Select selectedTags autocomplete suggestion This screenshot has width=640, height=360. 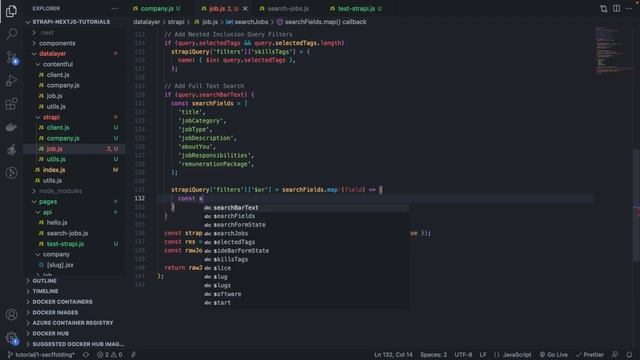[x=306, y=242]
